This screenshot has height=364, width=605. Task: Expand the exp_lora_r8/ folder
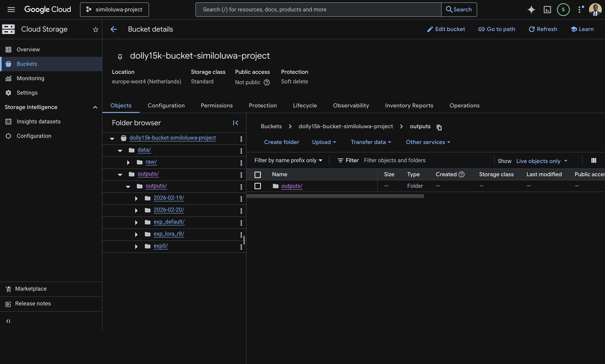[136, 234]
